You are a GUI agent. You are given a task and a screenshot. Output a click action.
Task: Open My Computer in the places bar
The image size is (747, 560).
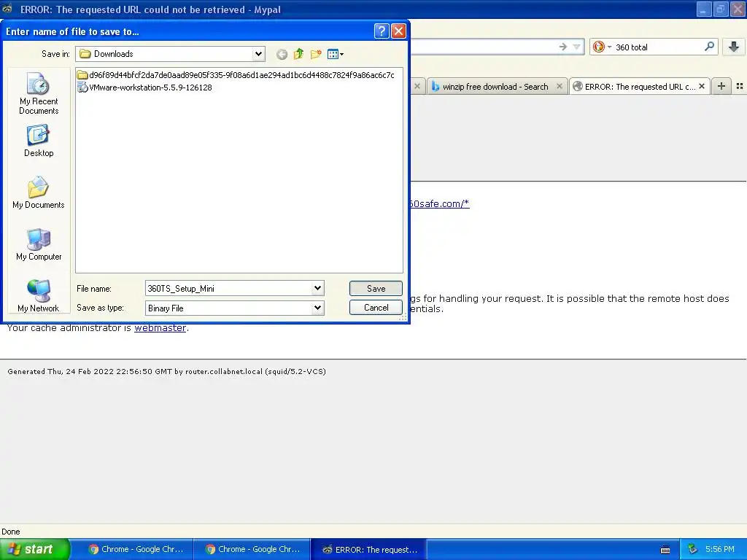point(39,244)
